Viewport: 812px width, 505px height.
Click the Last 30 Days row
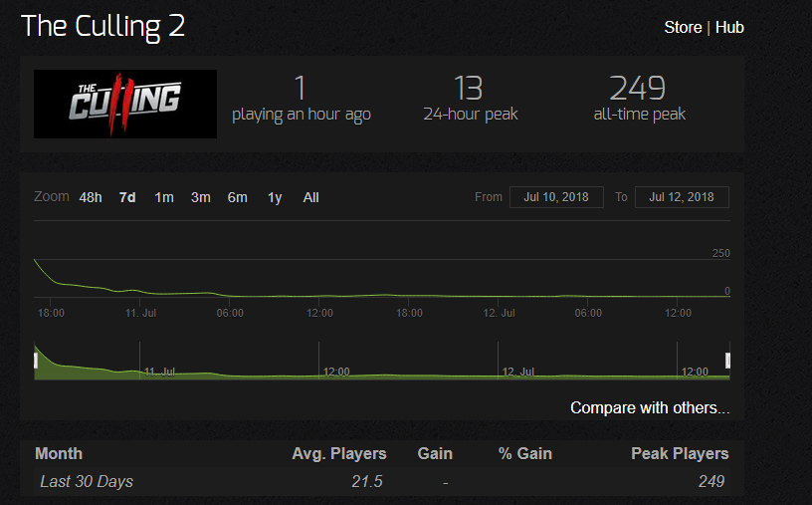click(382, 482)
